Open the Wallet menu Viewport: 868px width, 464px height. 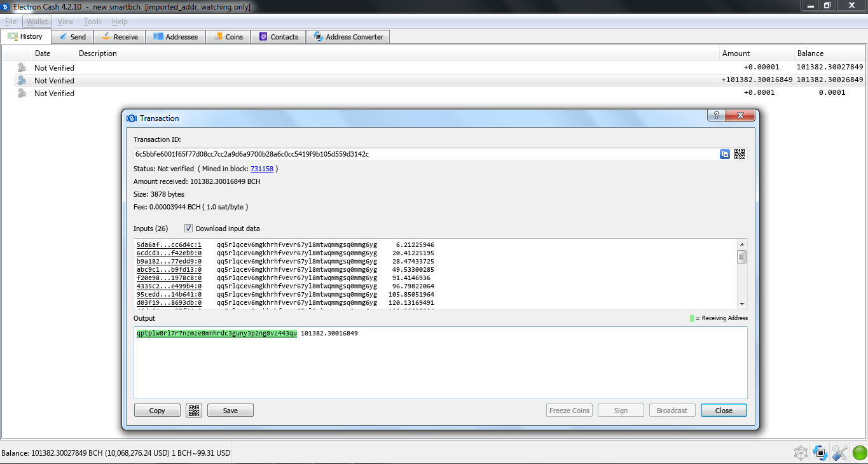(x=37, y=22)
